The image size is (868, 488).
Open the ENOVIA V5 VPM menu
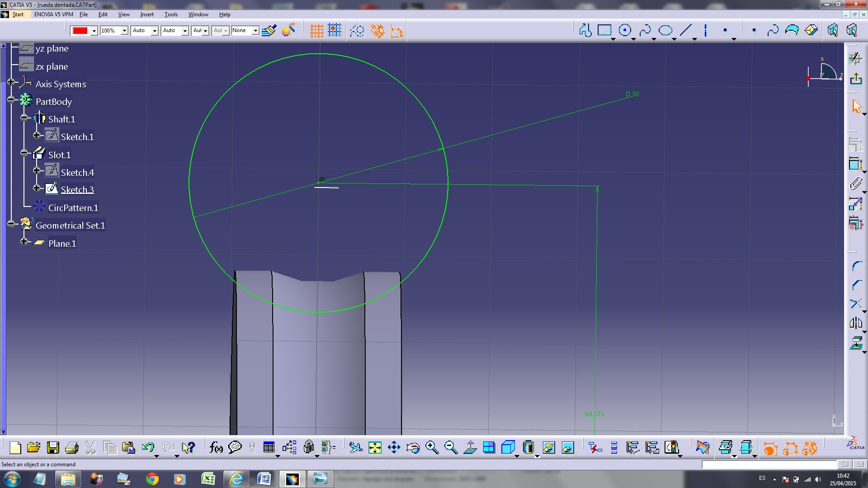(x=53, y=14)
